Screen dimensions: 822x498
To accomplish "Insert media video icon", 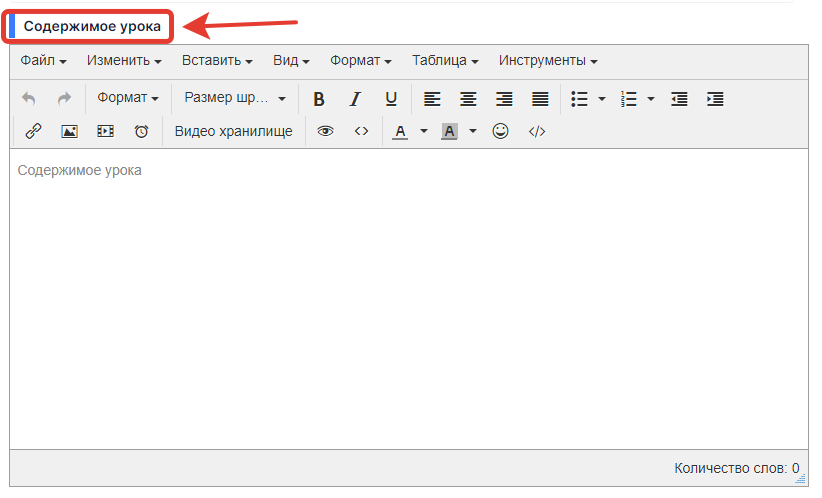I will pos(105,131).
